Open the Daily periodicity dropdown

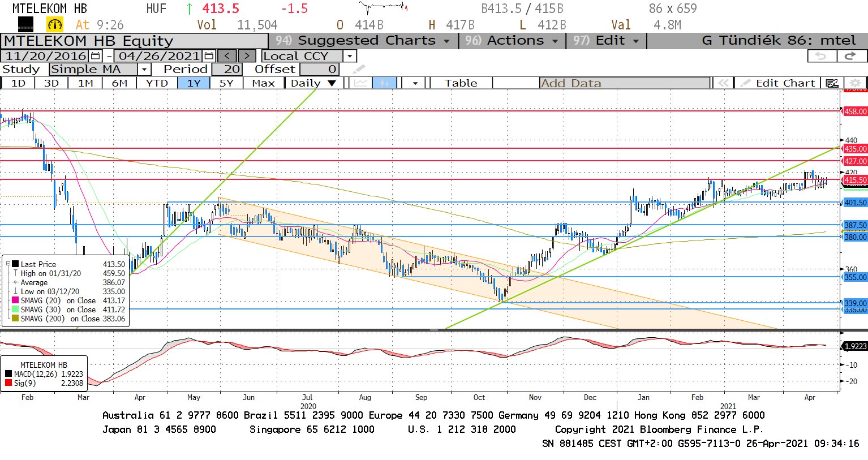tap(312, 83)
